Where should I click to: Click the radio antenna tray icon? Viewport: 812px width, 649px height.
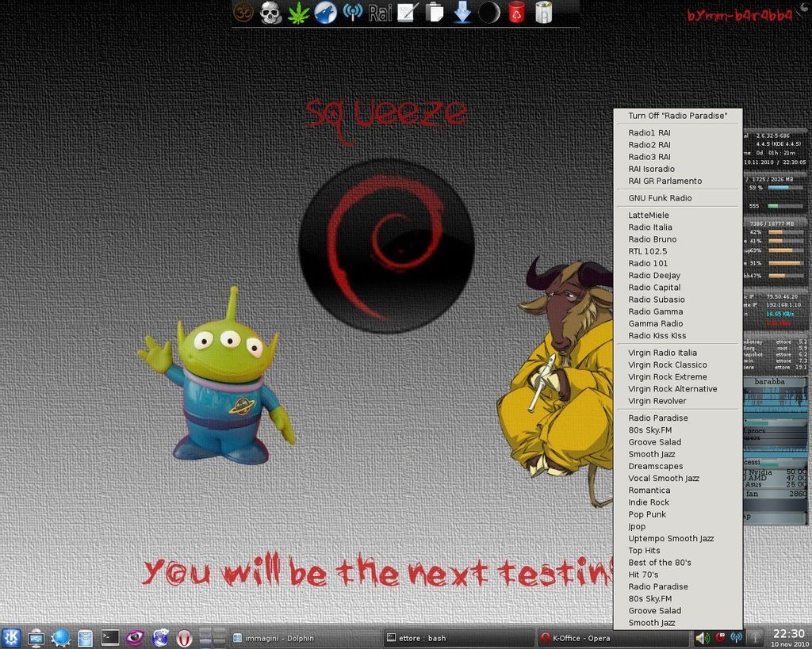point(737,637)
